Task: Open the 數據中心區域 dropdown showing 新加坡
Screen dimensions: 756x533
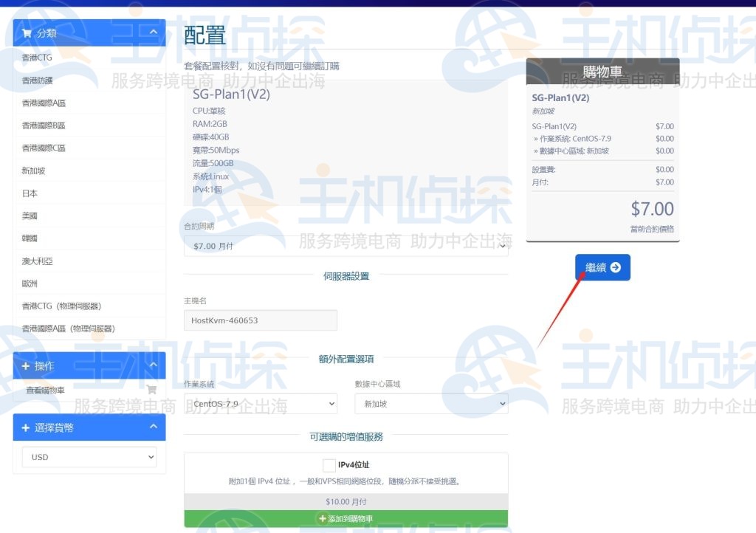Action: (x=431, y=404)
